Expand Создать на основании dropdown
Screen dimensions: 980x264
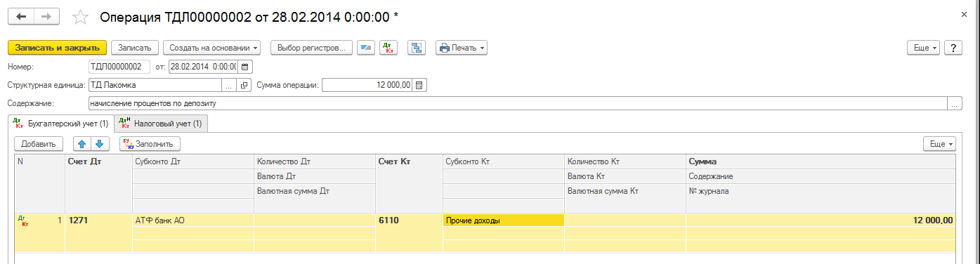211,48
